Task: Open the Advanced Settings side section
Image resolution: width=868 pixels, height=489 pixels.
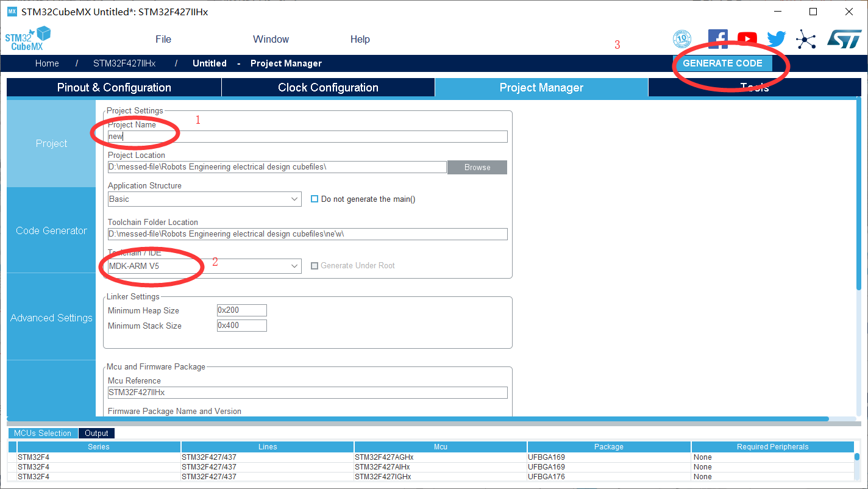Action: pos(51,318)
